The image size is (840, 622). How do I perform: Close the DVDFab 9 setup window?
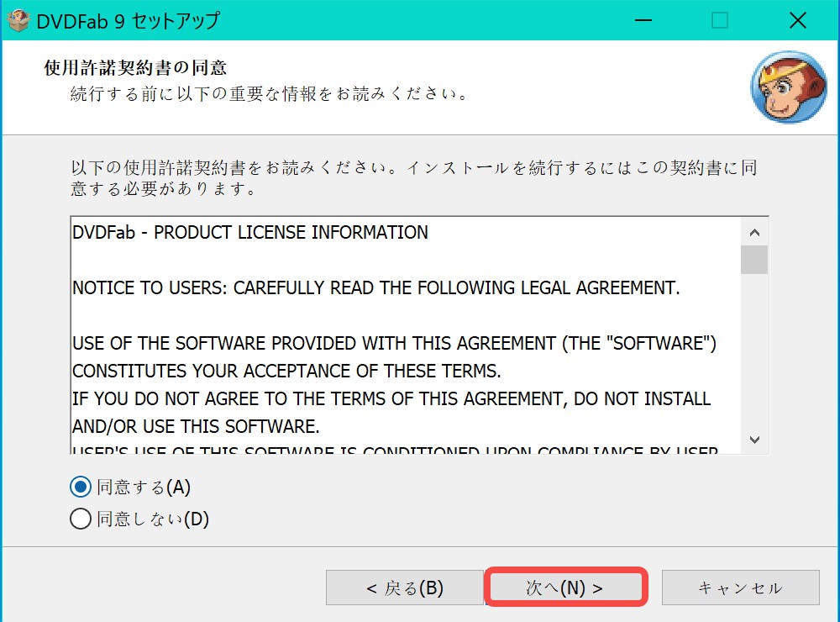pyautogui.click(x=797, y=20)
